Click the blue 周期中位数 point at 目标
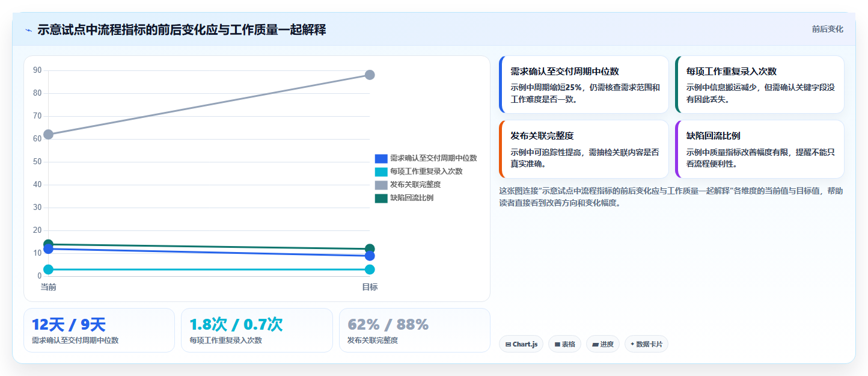The height and width of the screenshot is (376, 868). (370, 256)
